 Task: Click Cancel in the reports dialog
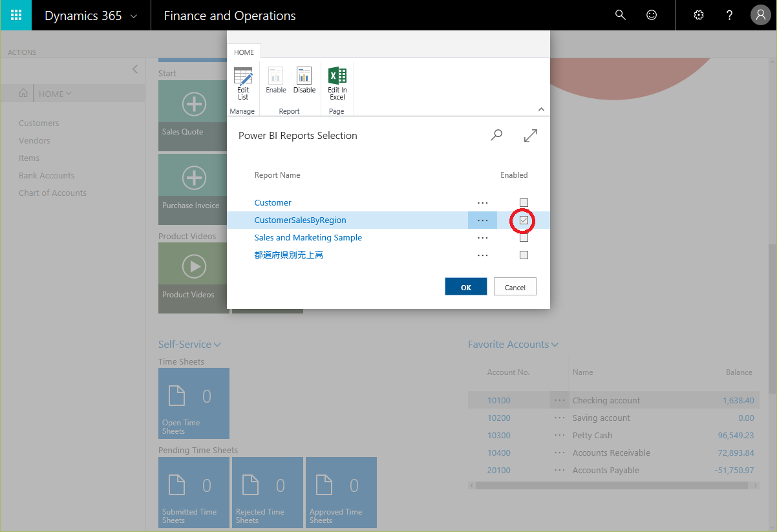coord(515,287)
